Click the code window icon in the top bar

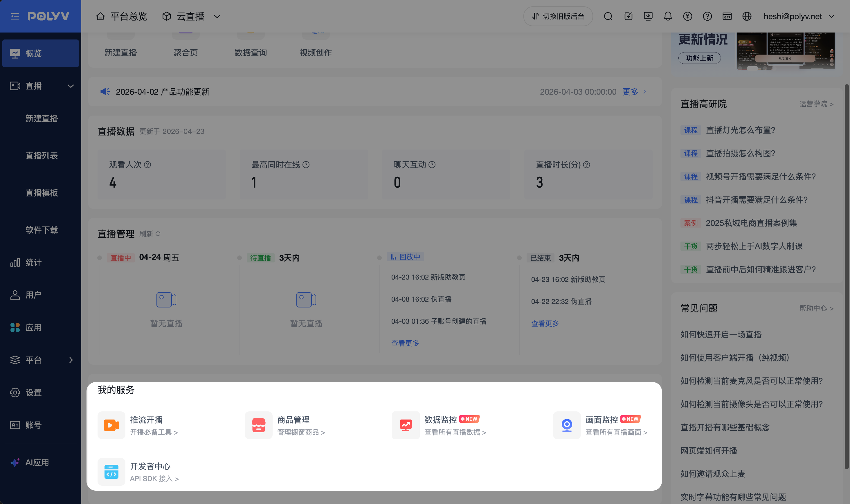(727, 16)
